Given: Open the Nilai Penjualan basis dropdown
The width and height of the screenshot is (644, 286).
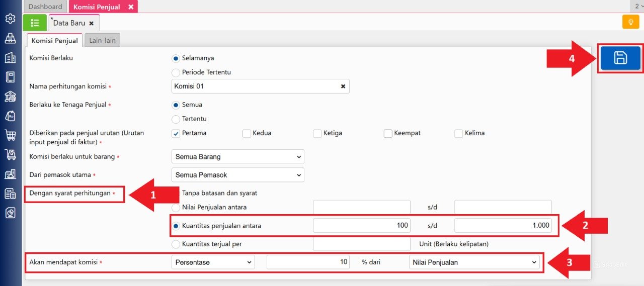Looking at the screenshot, I should 474,262.
